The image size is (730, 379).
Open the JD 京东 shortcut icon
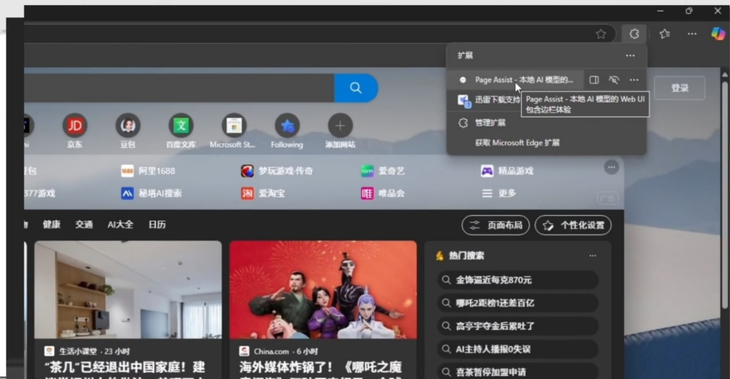pos(75,126)
